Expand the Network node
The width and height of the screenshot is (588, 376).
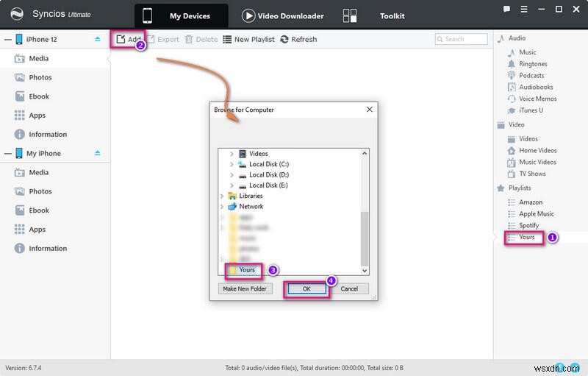click(222, 206)
